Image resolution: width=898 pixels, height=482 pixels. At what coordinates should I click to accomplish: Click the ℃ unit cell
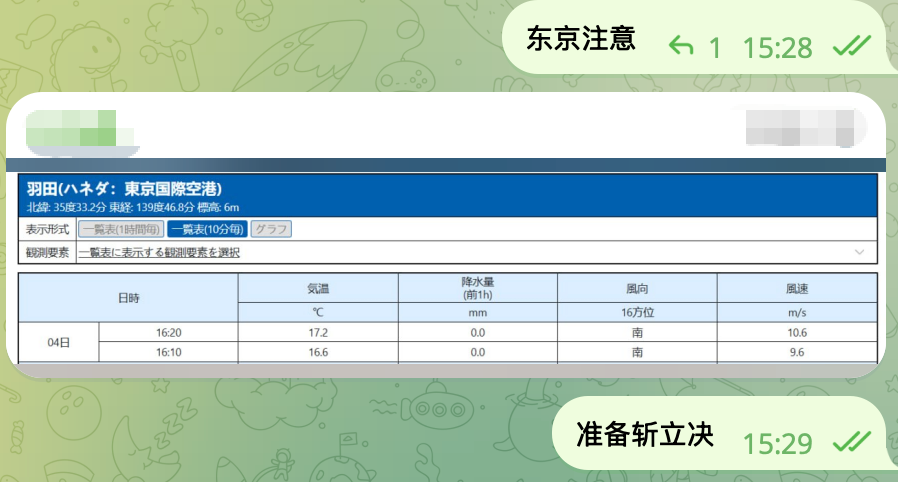click(318, 313)
